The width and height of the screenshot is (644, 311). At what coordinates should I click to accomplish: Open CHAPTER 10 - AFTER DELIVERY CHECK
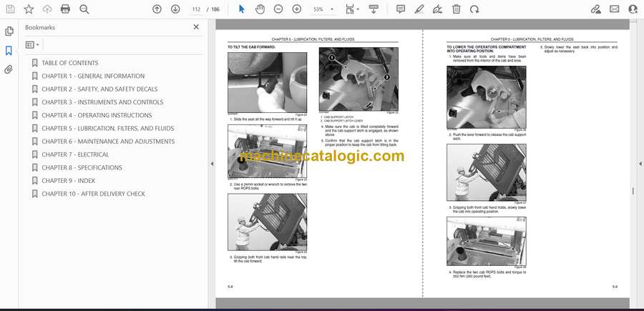(x=93, y=194)
